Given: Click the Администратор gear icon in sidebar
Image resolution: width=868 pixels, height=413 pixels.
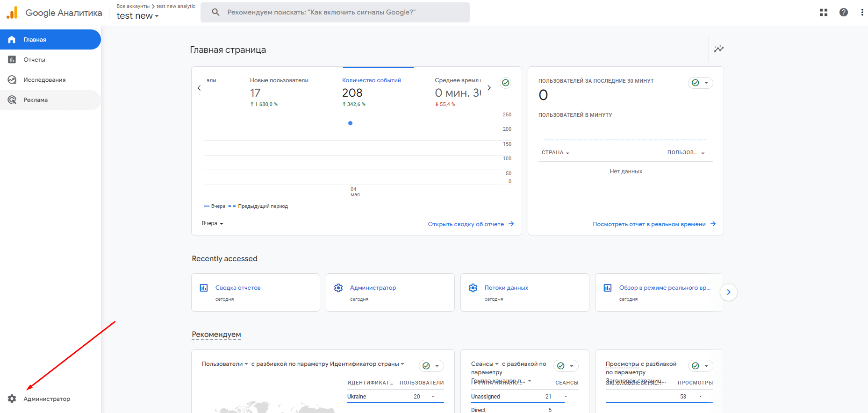Looking at the screenshot, I should pos(12,399).
